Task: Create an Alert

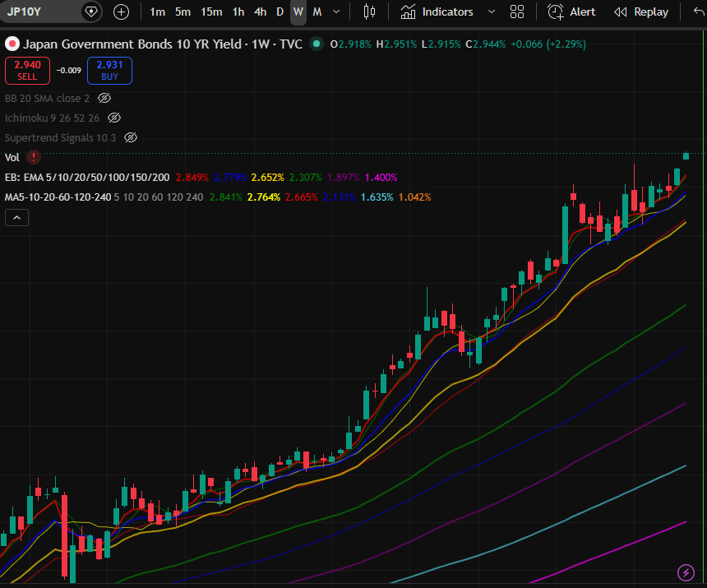Action: pyautogui.click(x=571, y=12)
